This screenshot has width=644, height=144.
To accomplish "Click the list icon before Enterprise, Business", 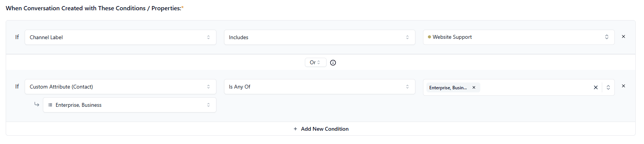I will (x=50, y=105).
